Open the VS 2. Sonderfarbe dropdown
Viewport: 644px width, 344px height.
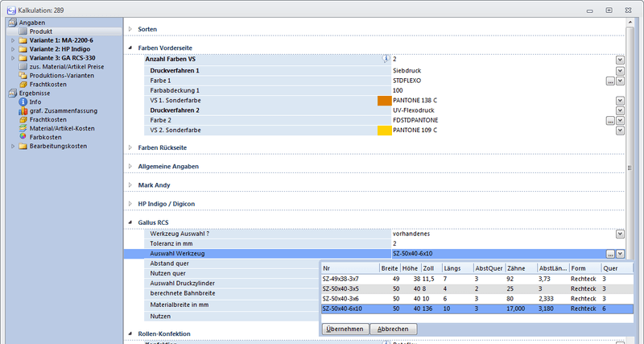(620, 131)
